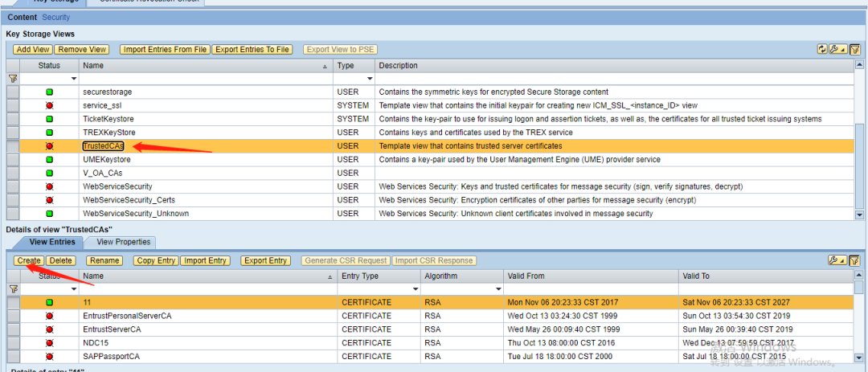The image size is (868, 372).
Task: Select the TicketKeystore view name
Action: [108, 119]
